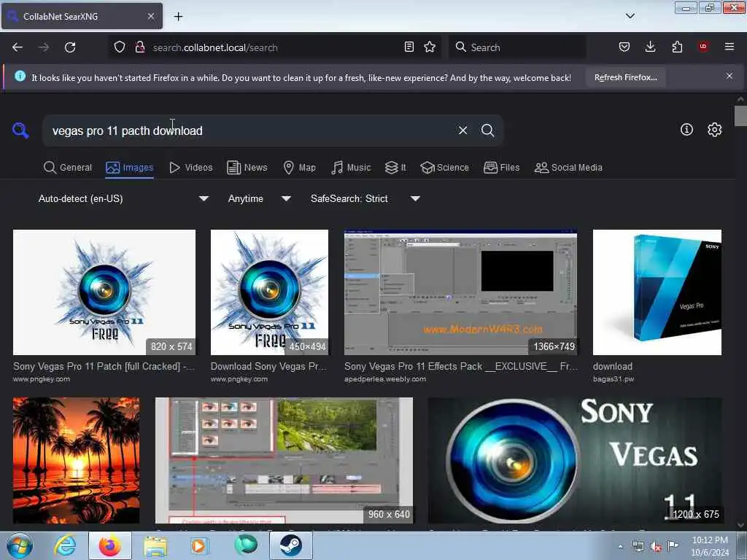Click the muted volume tray icon
Image resolution: width=747 pixels, height=560 pixels.
point(656,547)
